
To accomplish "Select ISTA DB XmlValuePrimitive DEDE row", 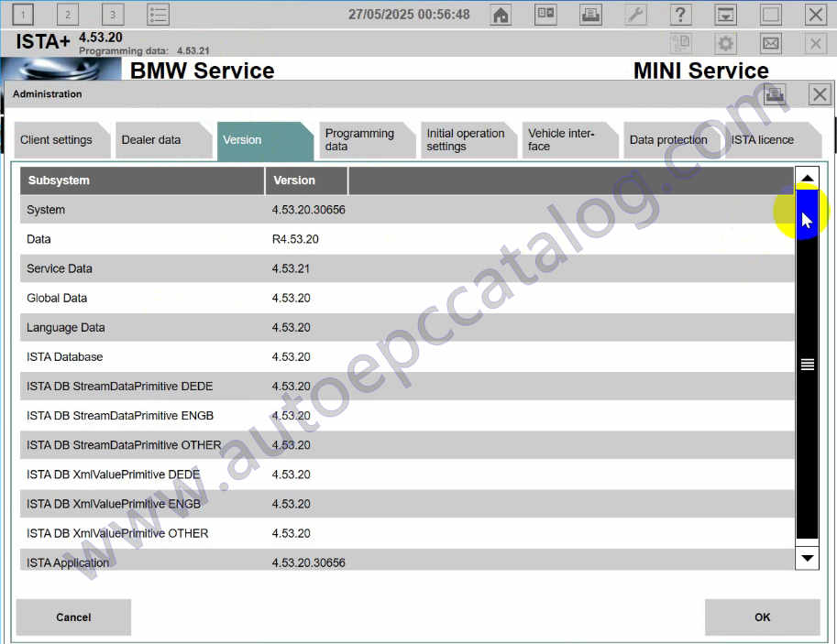I will (407, 475).
